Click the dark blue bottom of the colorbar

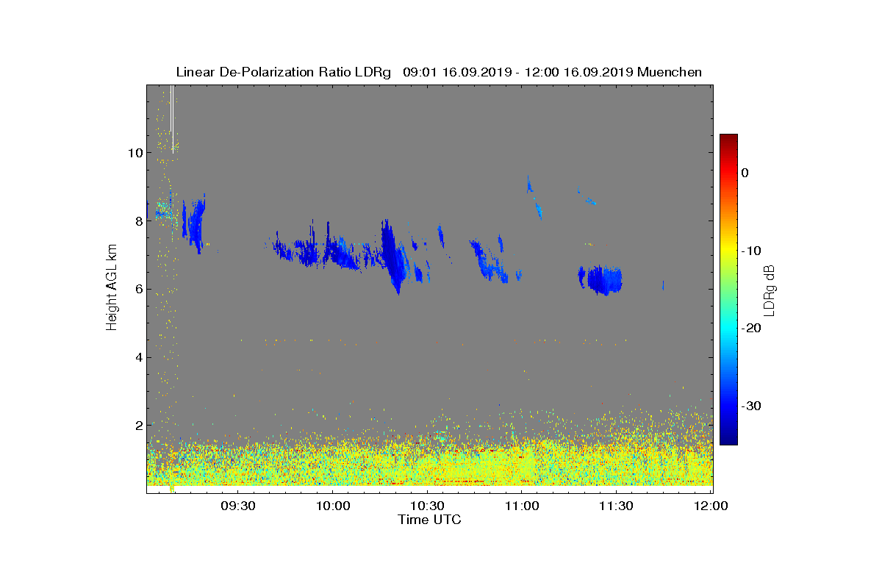[728, 437]
